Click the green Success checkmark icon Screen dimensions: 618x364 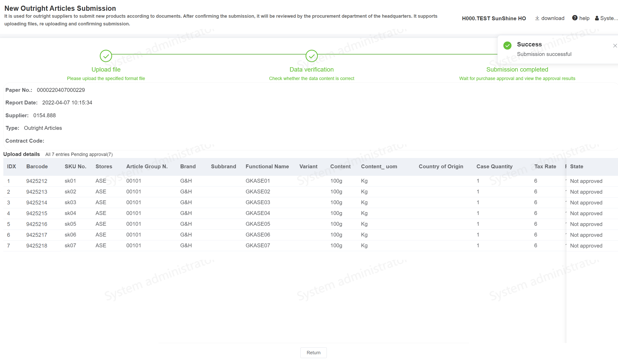coord(507,45)
